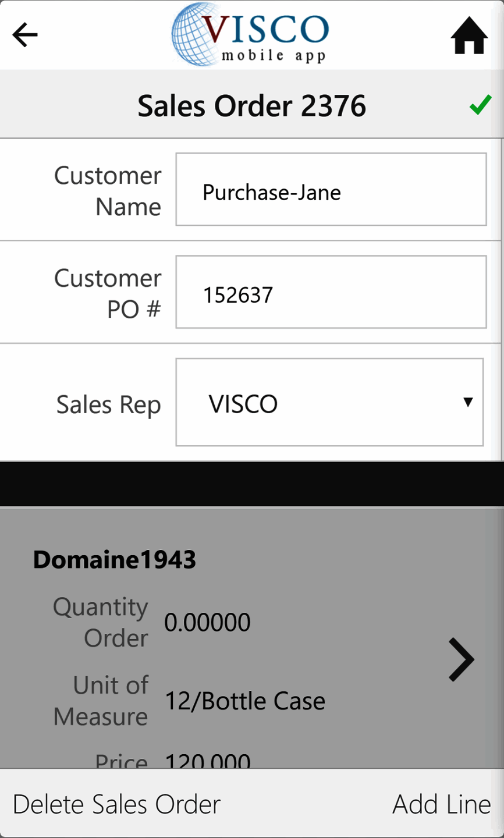Open Domaine1943 line details via the chevron

pos(462,659)
